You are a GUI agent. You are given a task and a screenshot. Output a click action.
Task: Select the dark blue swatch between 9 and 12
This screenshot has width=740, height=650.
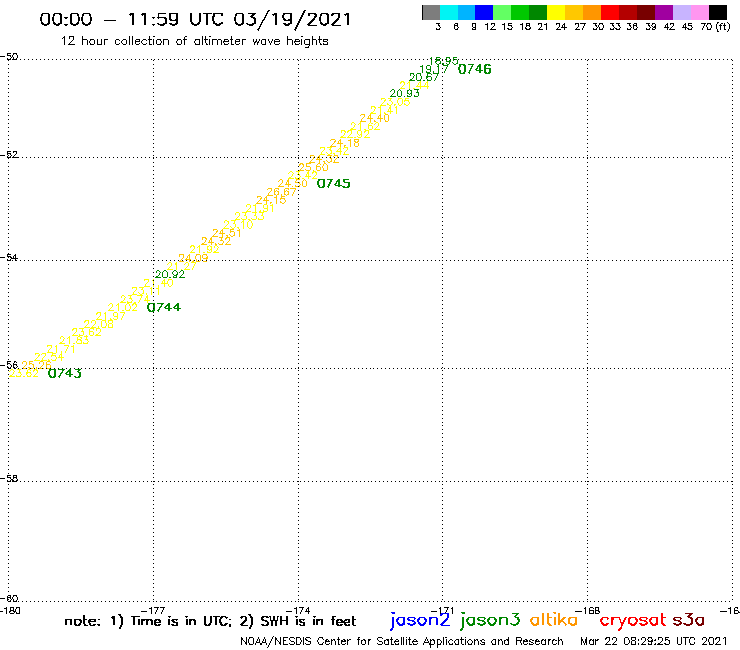tap(484, 12)
